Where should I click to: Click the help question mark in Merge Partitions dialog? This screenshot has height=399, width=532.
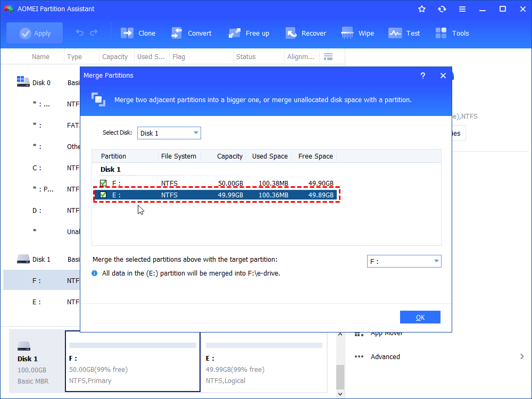coord(423,76)
